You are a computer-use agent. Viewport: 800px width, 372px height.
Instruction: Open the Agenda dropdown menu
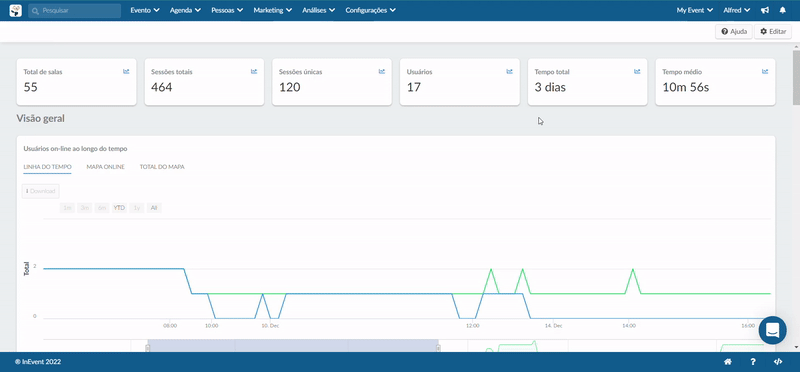pos(185,10)
